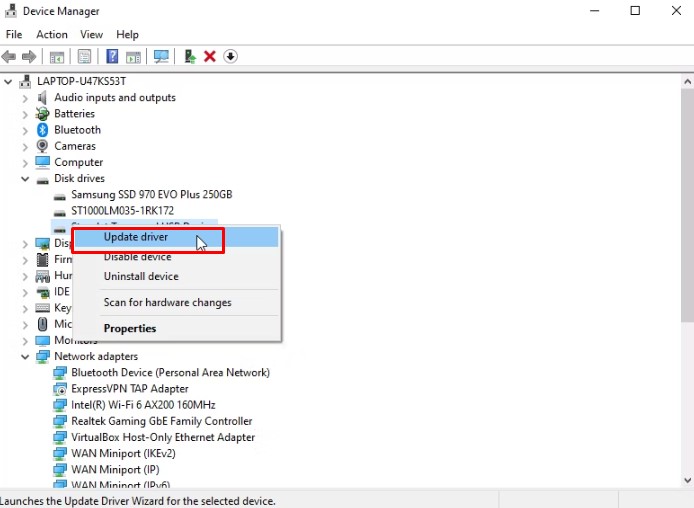Select Bluetooth Device (Personal Area Network)
The height and width of the screenshot is (508, 694).
[170, 373]
